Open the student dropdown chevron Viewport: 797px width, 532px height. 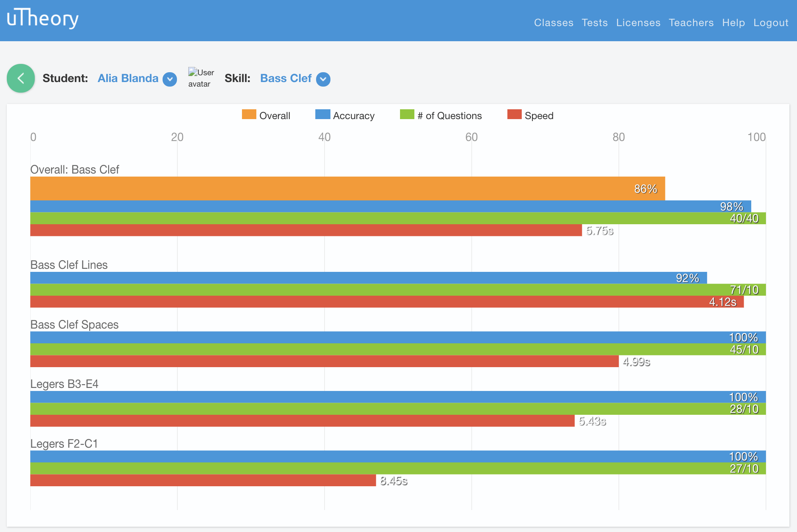pos(170,79)
